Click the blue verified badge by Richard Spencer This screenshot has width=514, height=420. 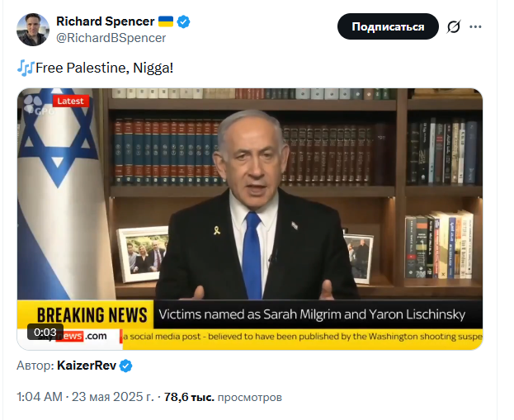(183, 21)
